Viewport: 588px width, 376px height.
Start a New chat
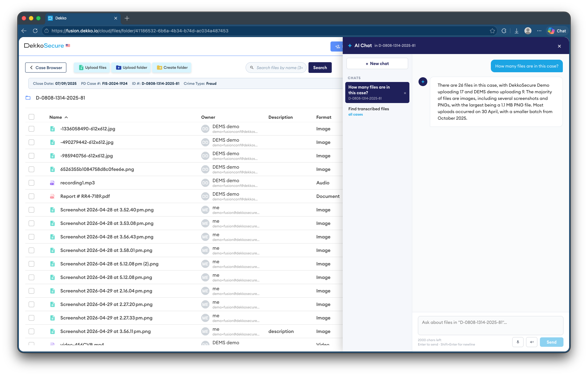click(377, 63)
